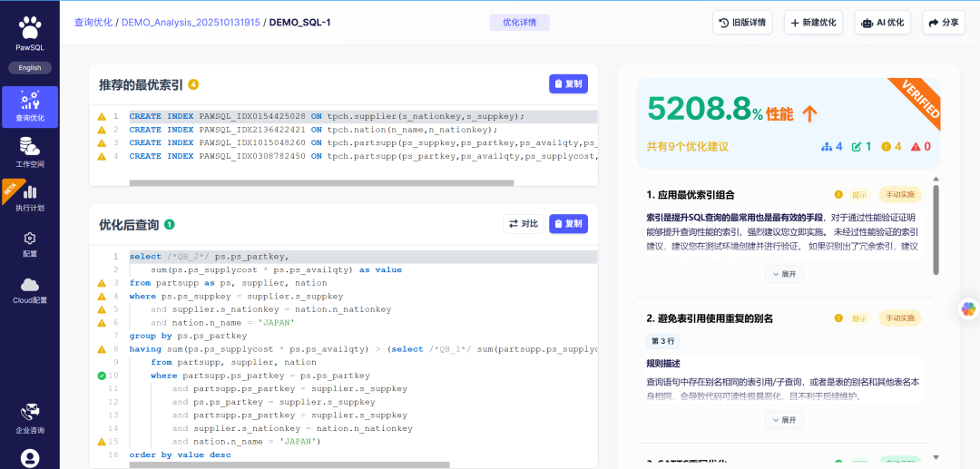
Task: Go to 查询优化 breadcrumb link
Action: [x=93, y=23]
